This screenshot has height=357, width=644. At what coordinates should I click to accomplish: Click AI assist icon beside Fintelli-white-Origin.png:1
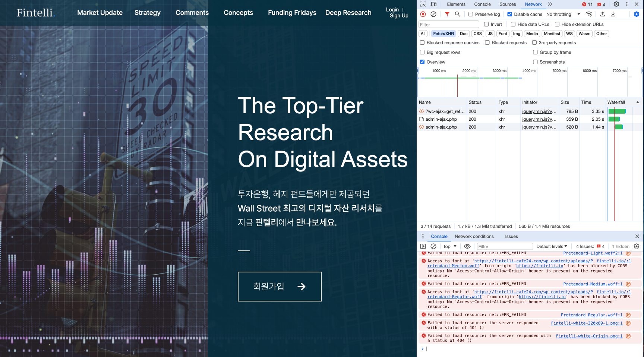click(x=628, y=336)
